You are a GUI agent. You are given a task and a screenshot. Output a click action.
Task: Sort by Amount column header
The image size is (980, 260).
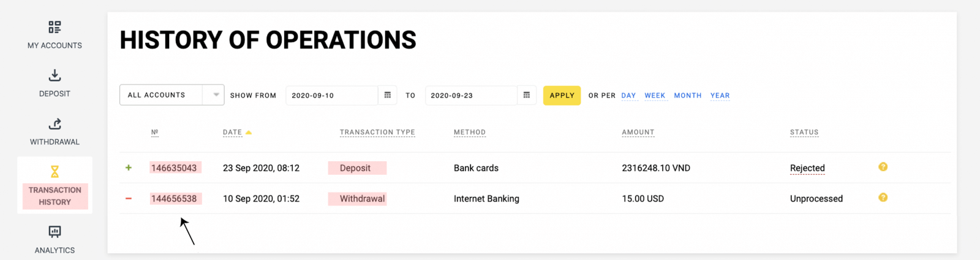(x=638, y=132)
